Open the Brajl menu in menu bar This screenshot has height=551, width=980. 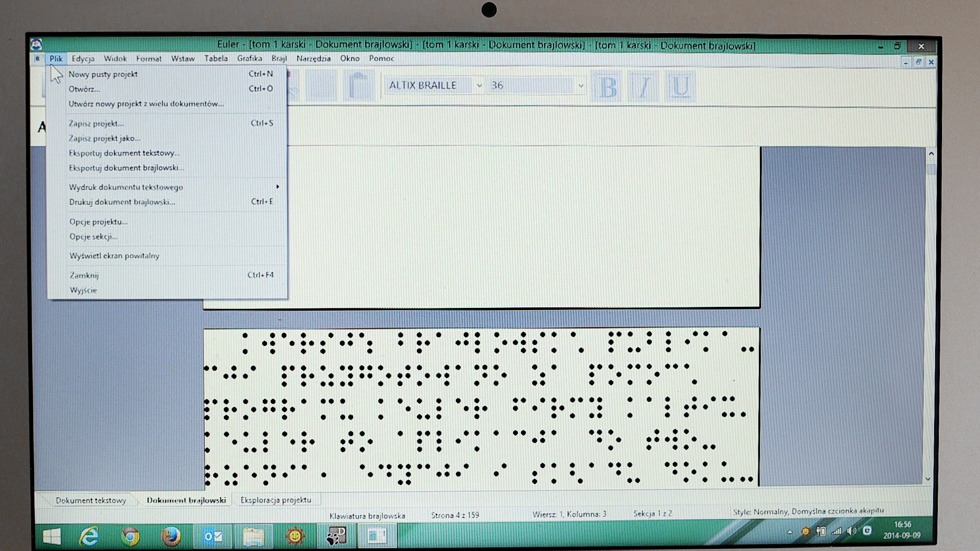click(279, 59)
